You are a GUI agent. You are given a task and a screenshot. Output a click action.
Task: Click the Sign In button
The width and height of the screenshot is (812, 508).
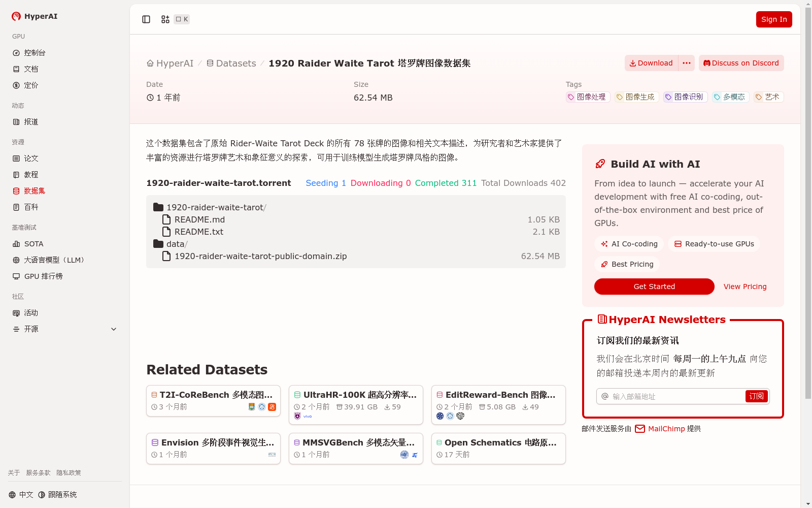tap(774, 19)
